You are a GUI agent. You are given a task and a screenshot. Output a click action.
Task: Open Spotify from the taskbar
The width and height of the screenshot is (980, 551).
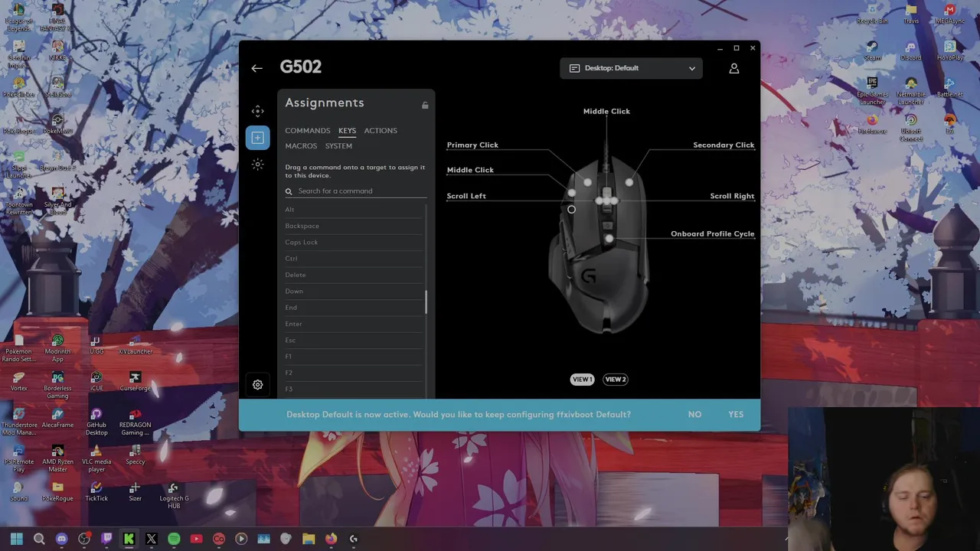174,539
